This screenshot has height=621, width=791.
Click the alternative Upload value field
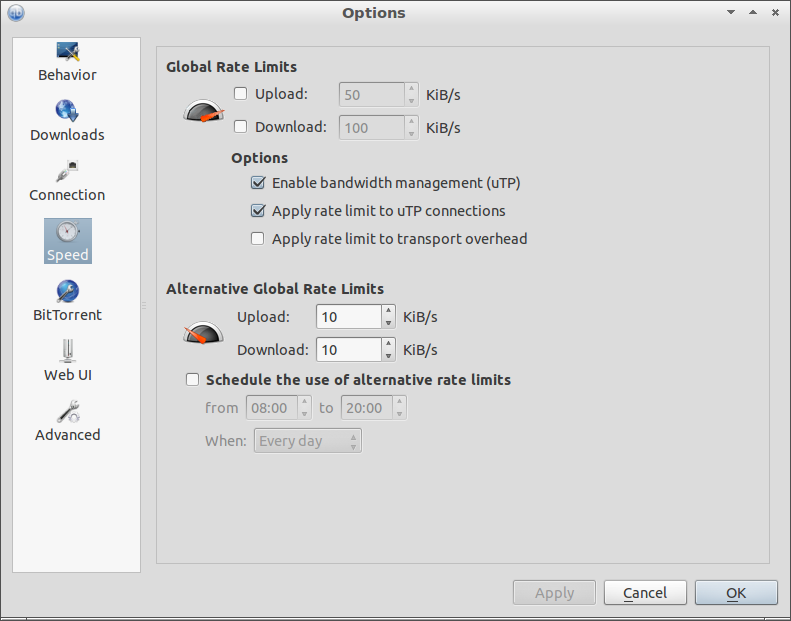[x=349, y=317]
